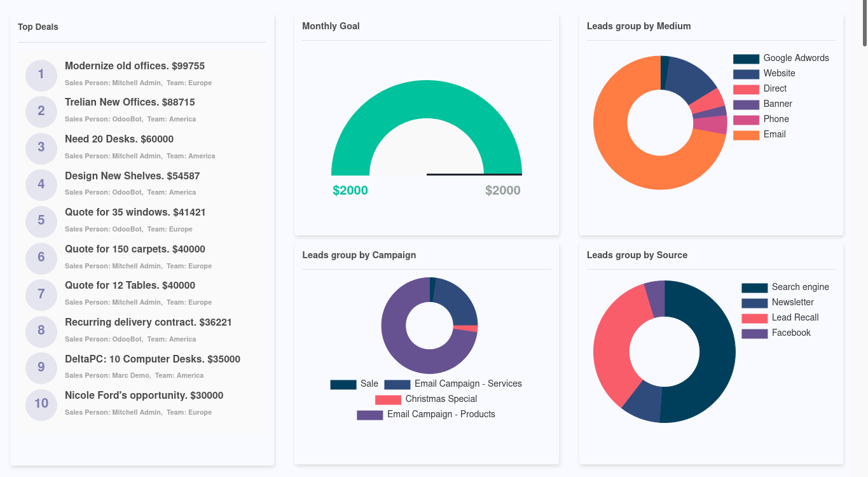The width and height of the screenshot is (868, 477).
Task: Click the Search engine legend color box
Action: tap(754, 287)
